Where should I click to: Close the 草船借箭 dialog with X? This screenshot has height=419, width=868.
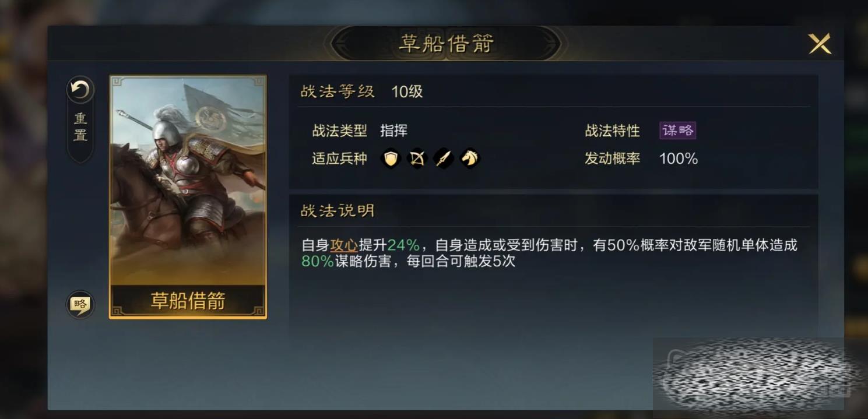(819, 44)
